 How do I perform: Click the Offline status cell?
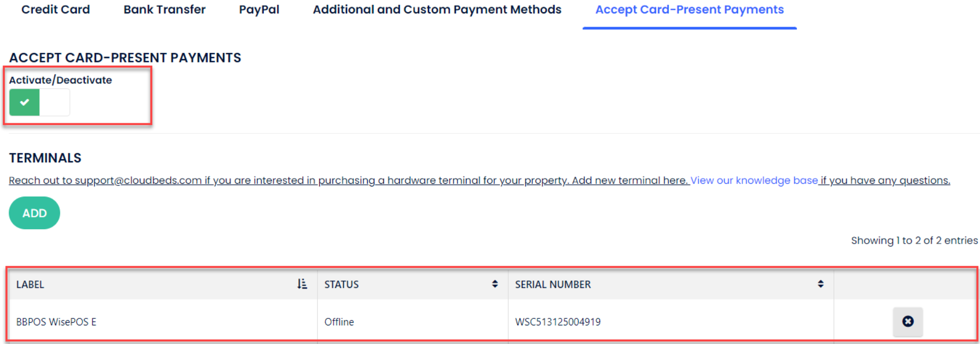pyautogui.click(x=339, y=322)
